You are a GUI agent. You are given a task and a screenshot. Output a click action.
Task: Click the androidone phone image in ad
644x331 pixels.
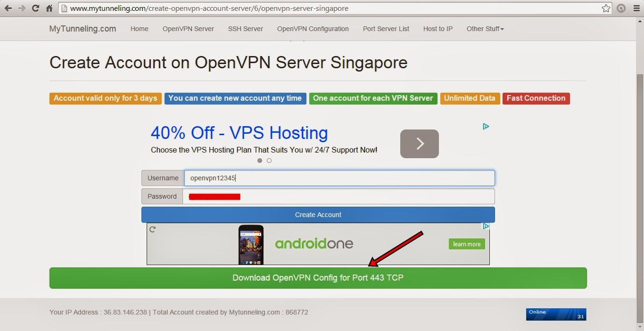(251, 245)
